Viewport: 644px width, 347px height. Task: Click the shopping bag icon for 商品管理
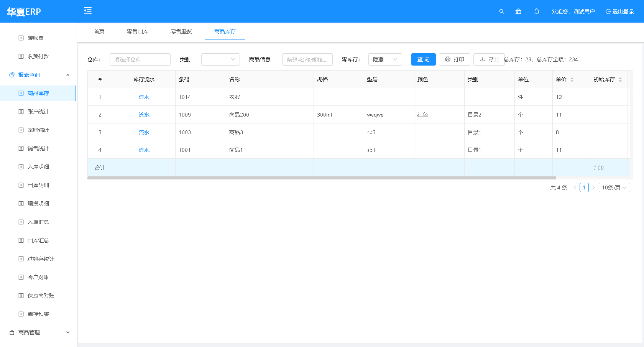[12, 332]
